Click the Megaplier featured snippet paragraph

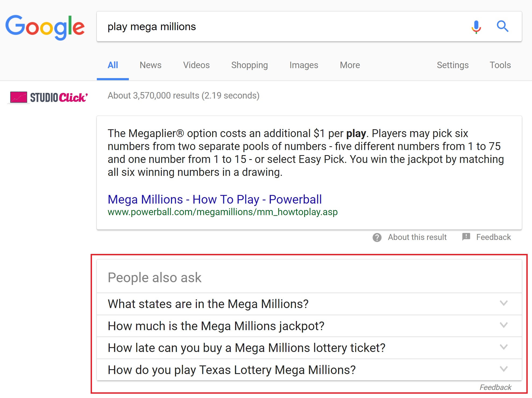point(306,153)
